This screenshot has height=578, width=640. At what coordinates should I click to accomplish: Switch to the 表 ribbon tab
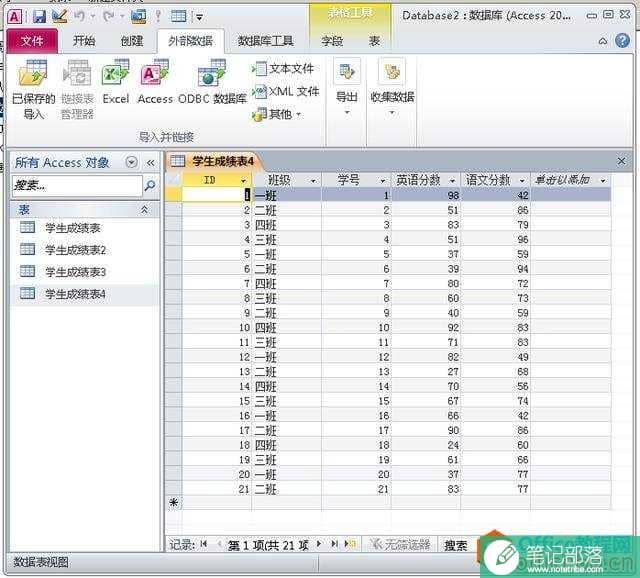[374, 41]
